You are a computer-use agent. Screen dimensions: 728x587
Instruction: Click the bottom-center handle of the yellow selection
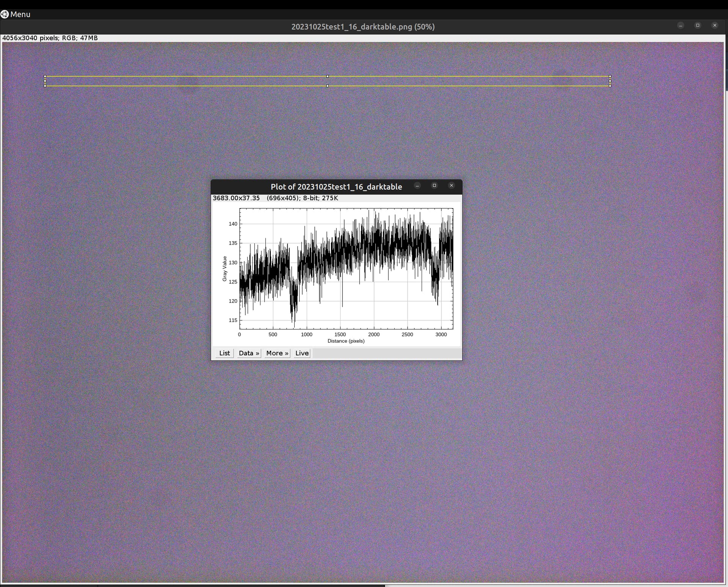click(328, 86)
